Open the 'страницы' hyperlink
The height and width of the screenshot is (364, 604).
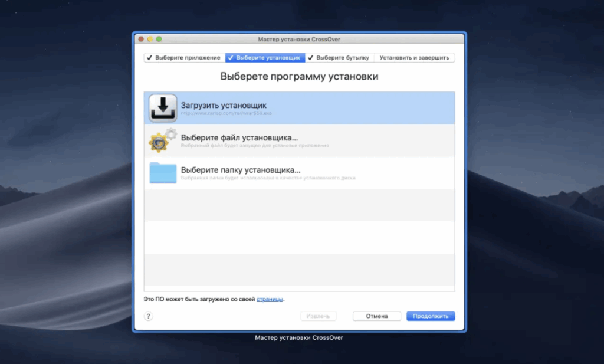[270, 299]
